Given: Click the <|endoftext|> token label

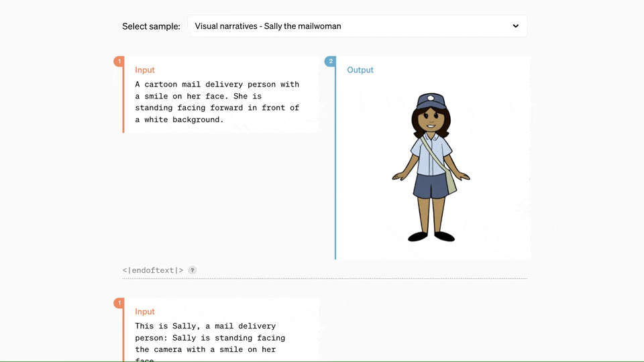Looking at the screenshot, I should 153,270.
